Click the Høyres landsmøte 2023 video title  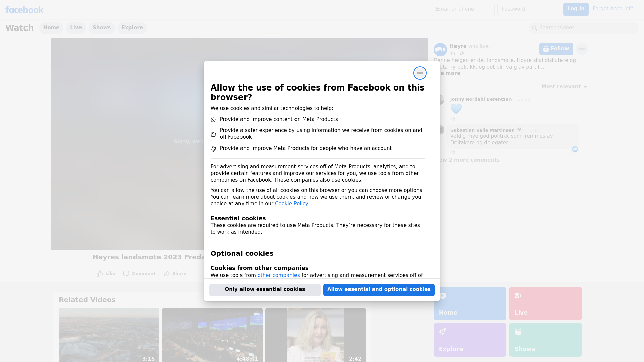[148, 257]
